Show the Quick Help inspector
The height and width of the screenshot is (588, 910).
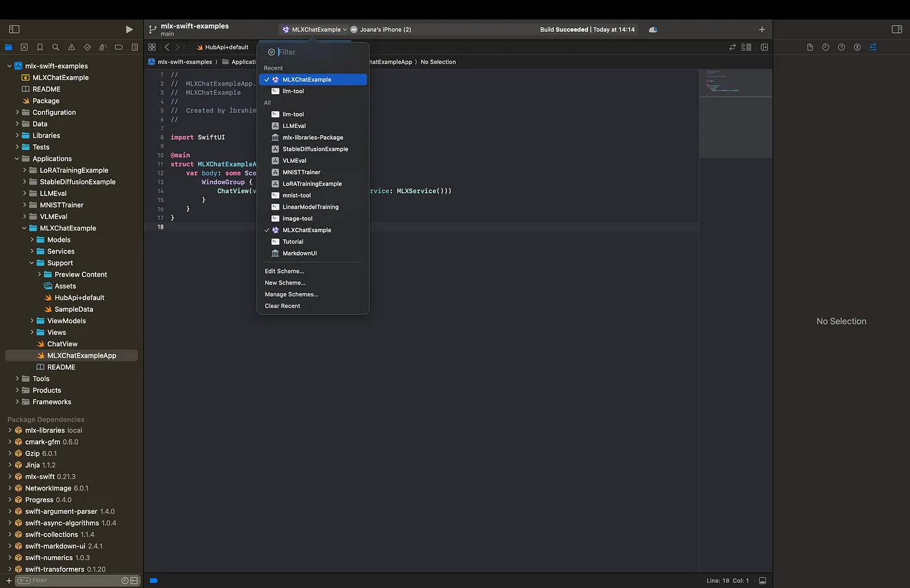point(841,47)
